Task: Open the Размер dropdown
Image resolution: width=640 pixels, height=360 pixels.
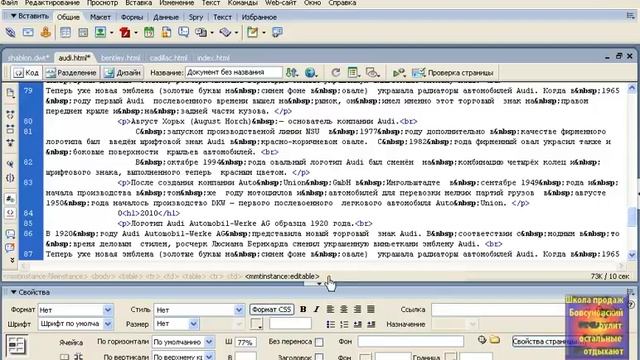Action: (193, 324)
